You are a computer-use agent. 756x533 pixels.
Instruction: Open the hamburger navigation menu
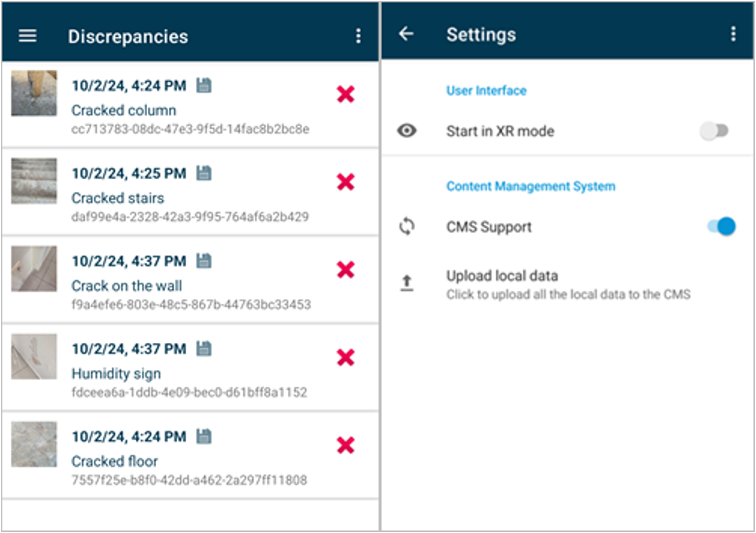[27, 36]
